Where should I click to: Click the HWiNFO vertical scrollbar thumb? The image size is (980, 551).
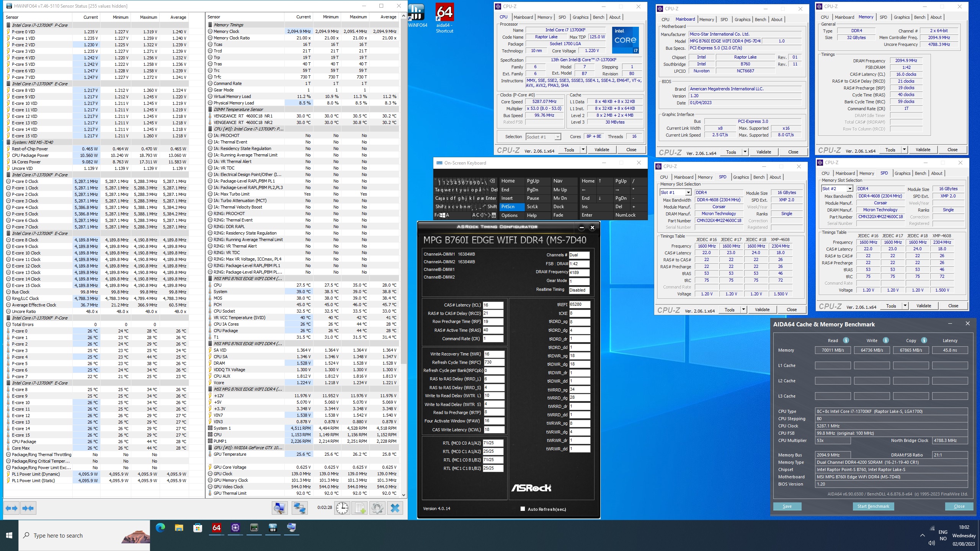pyautogui.click(x=403, y=191)
